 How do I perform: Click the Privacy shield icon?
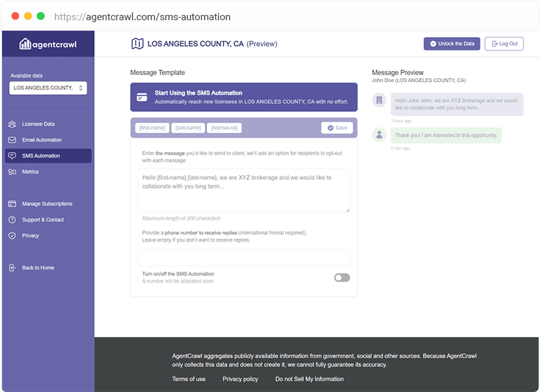(x=12, y=236)
